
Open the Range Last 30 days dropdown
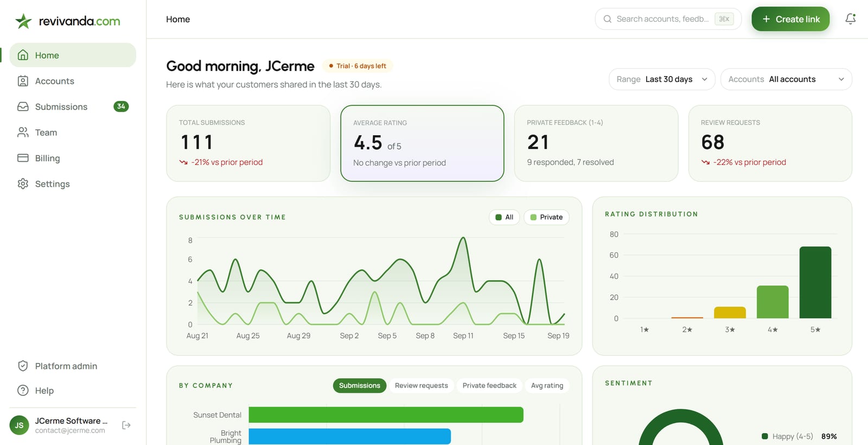point(662,79)
